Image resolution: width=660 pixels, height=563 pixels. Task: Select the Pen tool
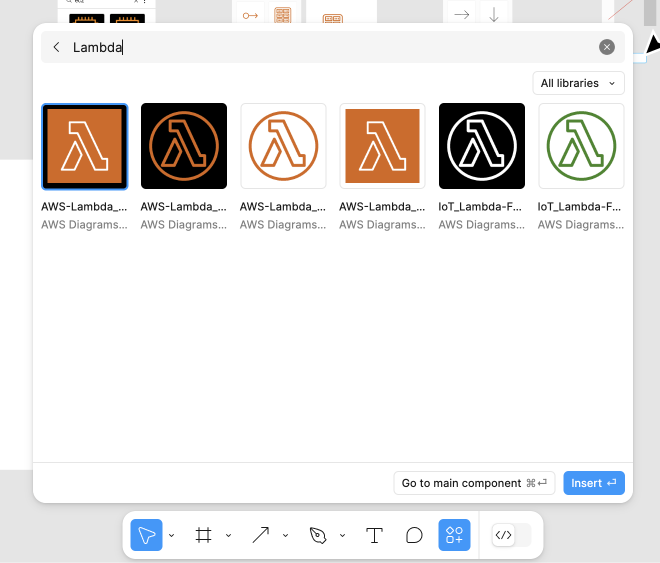[318, 535]
